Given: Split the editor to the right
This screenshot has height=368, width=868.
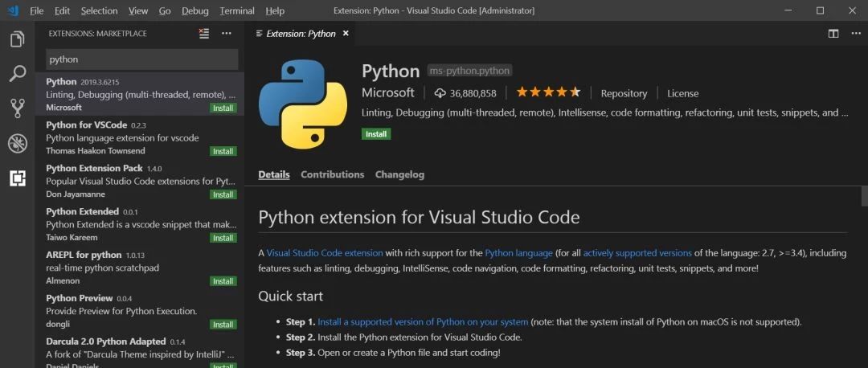Looking at the screenshot, I should tap(833, 34).
